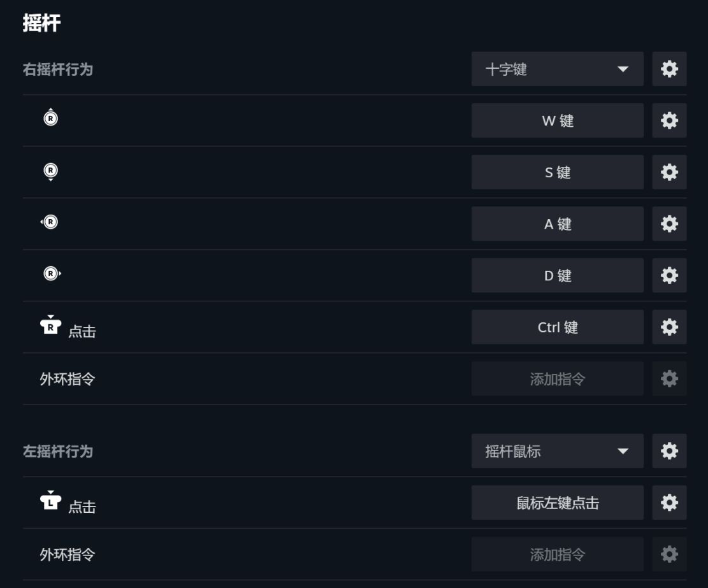This screenshot has width=708, height=588.
Task: Open gear settings for Ctrl key binding
Action: (x=669, y=327)
